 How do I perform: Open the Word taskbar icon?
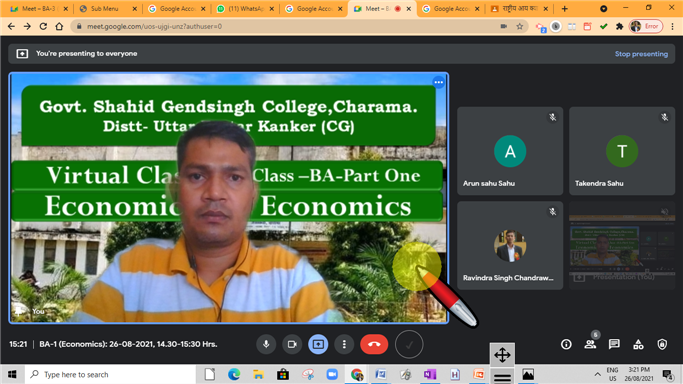pyautogui.click(x=381, y=374)
